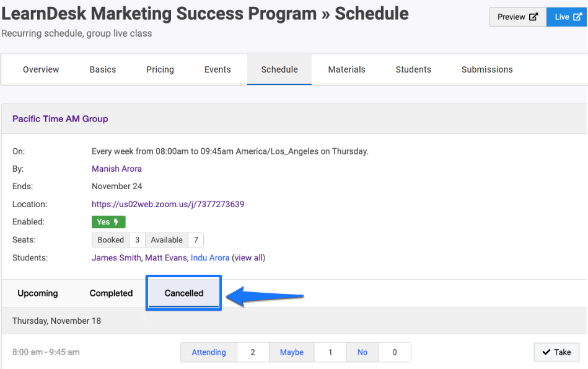Click the No count 0

pos(395,352)
